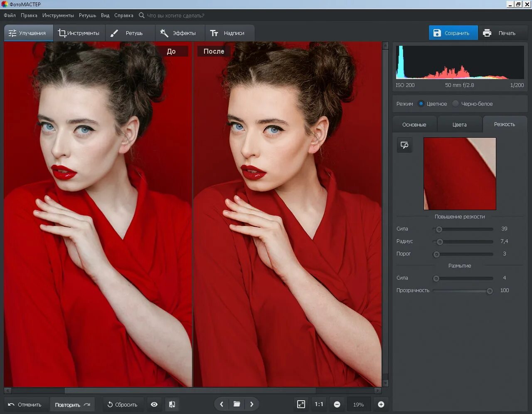Image resolution: width=532 pixels, height=414 pixels.
Task: Zoom out with the minus icon
Action: [x=337, y=404]
